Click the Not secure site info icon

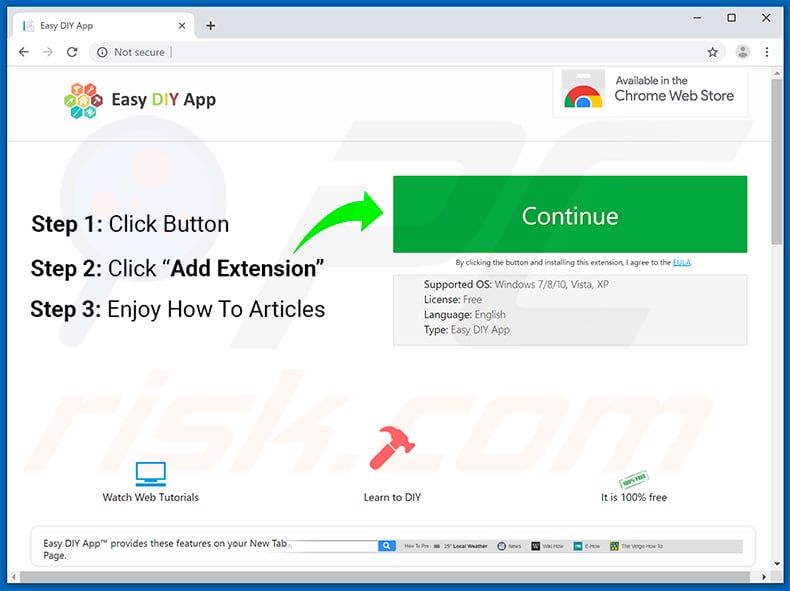click(x=102, y=52)
